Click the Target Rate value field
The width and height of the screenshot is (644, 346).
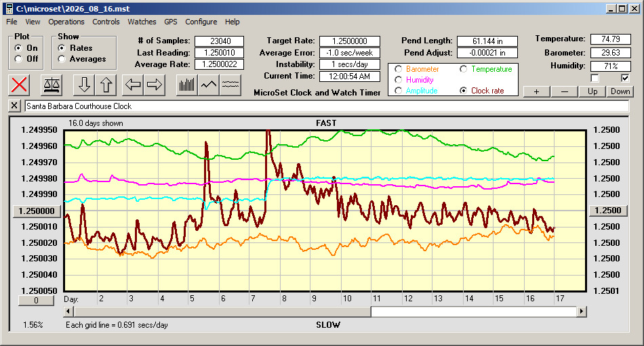pyautogui.click(x=350, y=41)
